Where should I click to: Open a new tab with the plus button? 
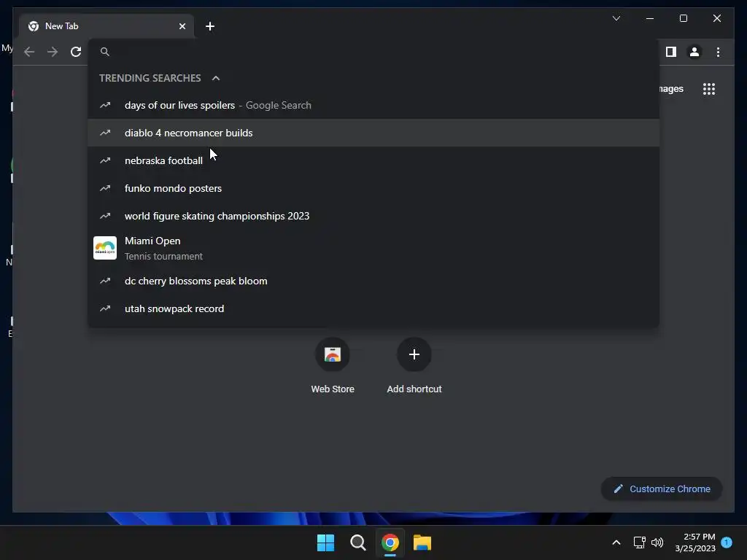pos(210,26)
